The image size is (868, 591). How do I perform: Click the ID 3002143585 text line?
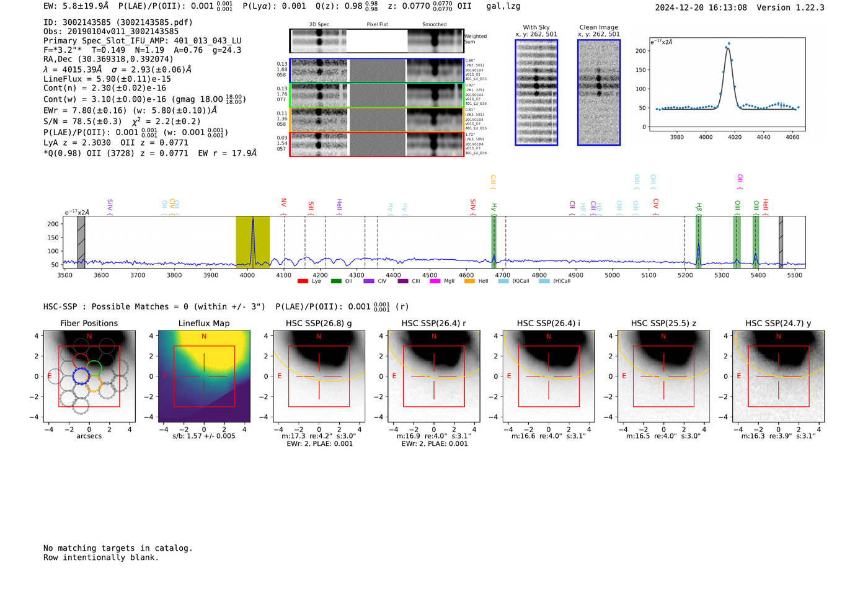tap(118, 22)
